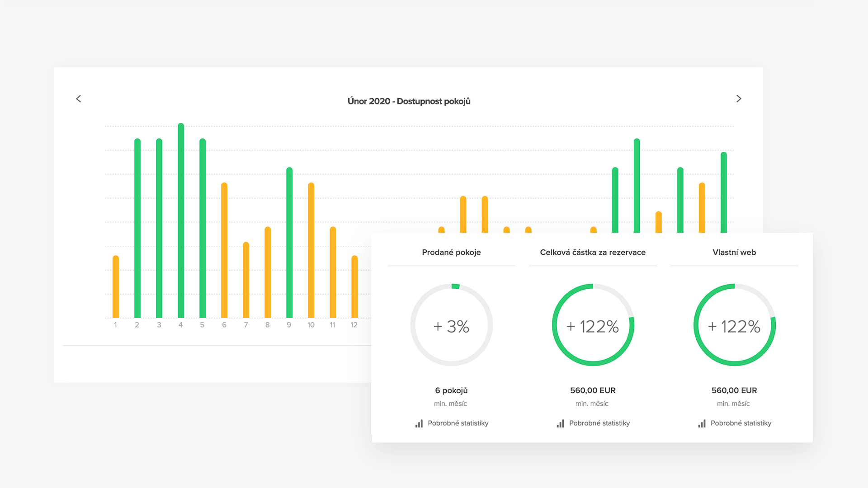The height and width of the screenshot is (488, 868).
Task: Click the green bar for day 3
Action: [x=159, y=228]
